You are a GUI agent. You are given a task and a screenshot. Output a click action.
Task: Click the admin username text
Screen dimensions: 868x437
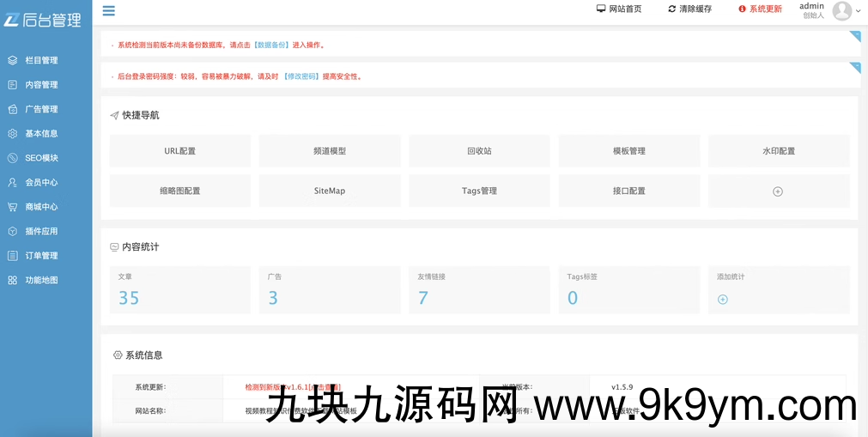tap(811, 5)
